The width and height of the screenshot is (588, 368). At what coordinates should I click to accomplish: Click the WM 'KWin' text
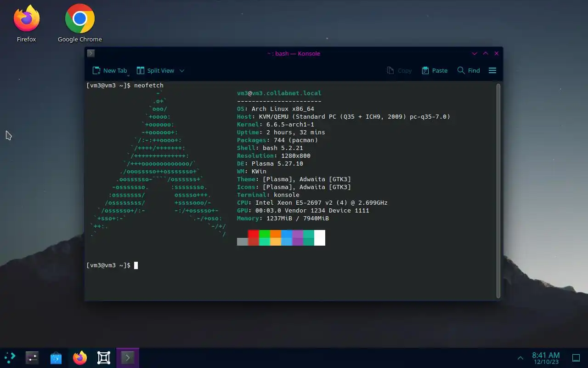[x=259, y=172]
